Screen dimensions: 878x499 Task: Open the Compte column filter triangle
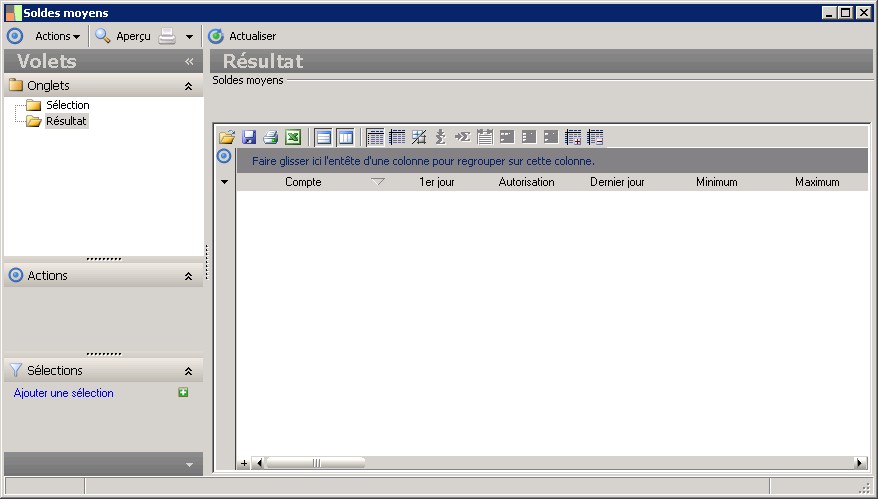pyautogui.click(x=378, y=181)
